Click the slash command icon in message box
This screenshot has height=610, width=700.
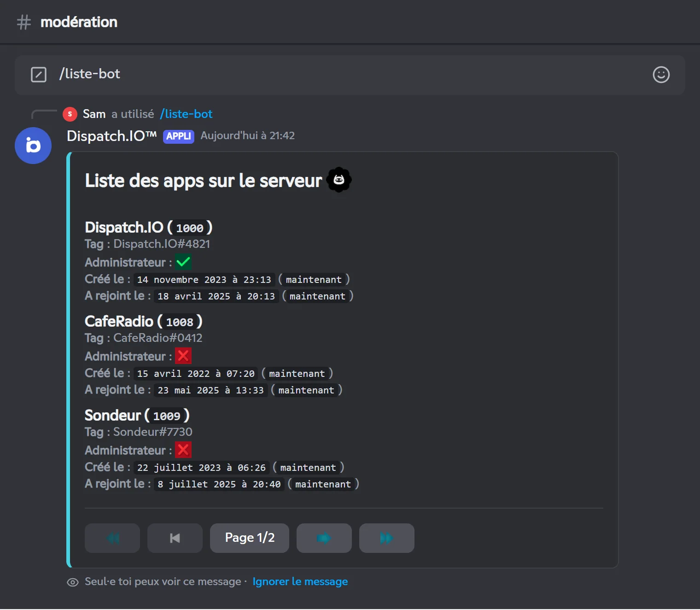coord(39,74)
